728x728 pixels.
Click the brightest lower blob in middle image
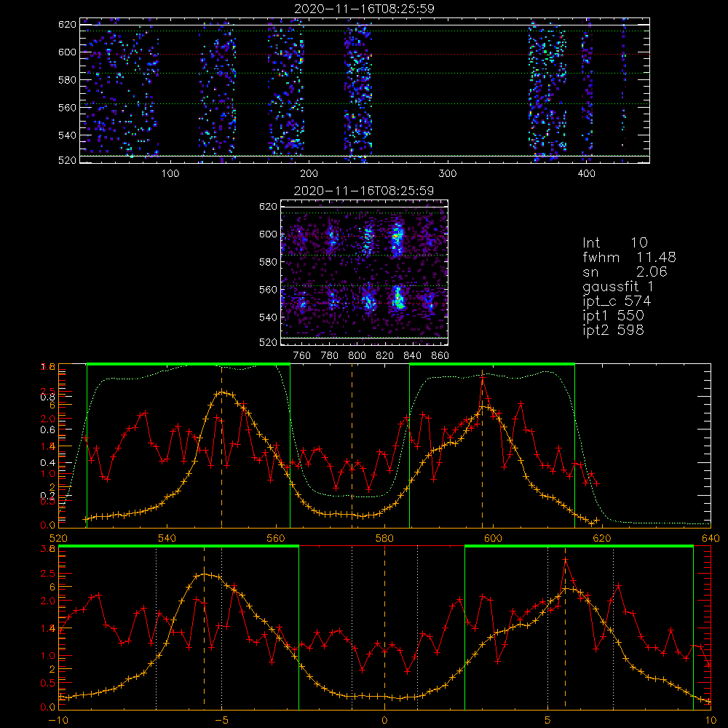click(398, 300)
